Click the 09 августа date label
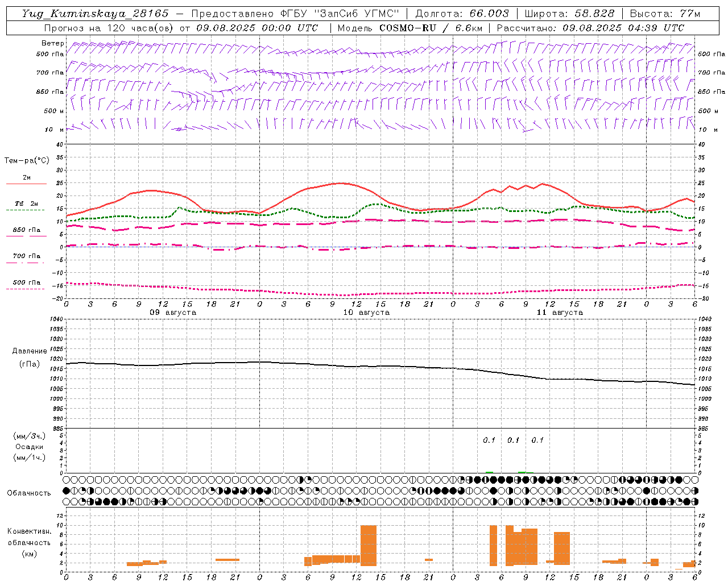728x582 pixels. coord(173,313)
